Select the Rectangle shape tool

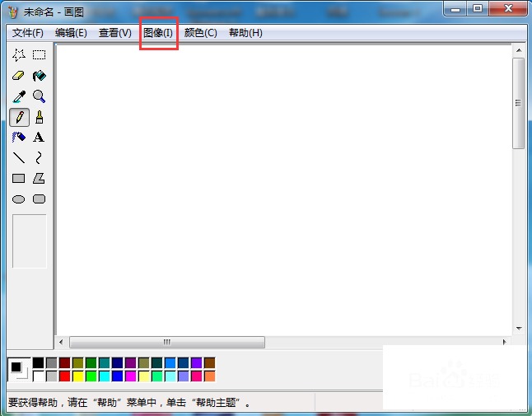pyautogui.click(x=19, y=179)
